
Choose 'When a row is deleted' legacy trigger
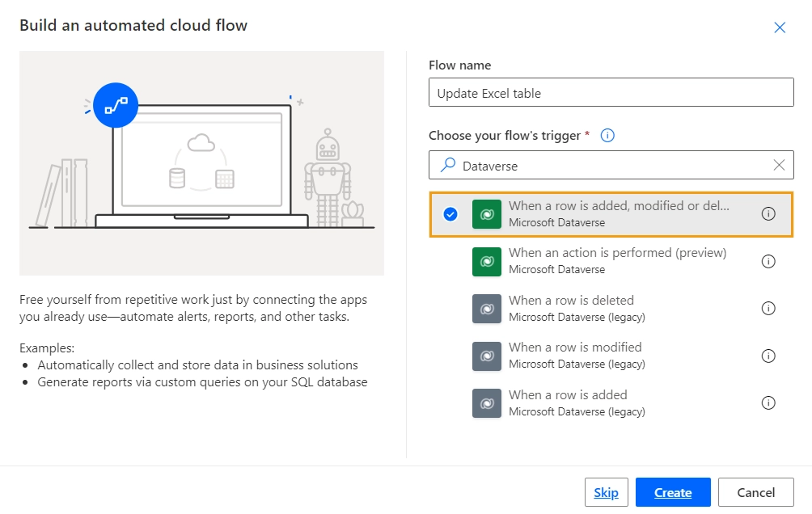pos(571,301)
